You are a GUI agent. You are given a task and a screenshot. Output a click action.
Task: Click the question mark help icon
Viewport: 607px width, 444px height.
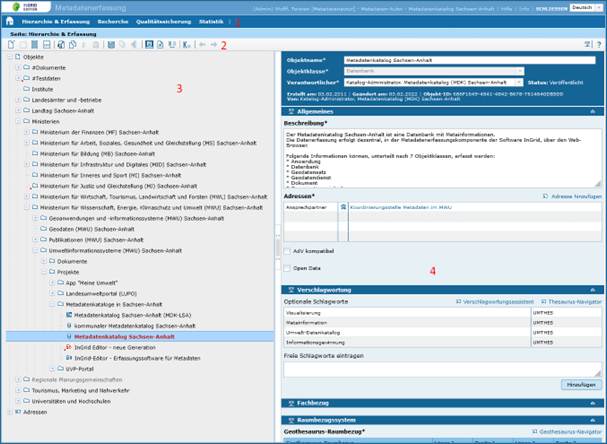pos(599,45)
